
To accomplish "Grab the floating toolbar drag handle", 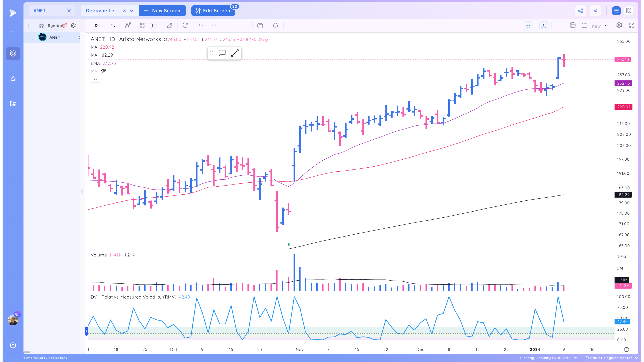I will 211,53.
